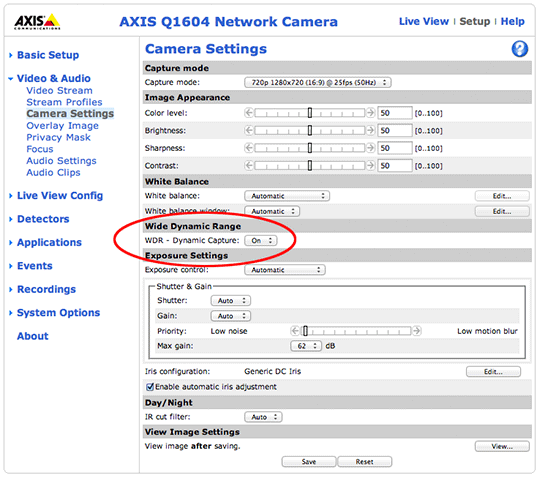Click the White balance Edit button
540x478 pixels.
502,196
